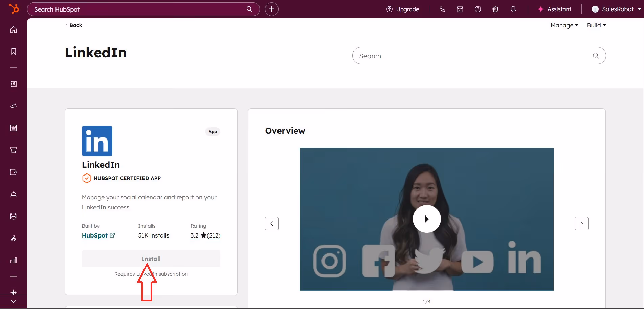Open the SalesRobot account dropdown

616,9
